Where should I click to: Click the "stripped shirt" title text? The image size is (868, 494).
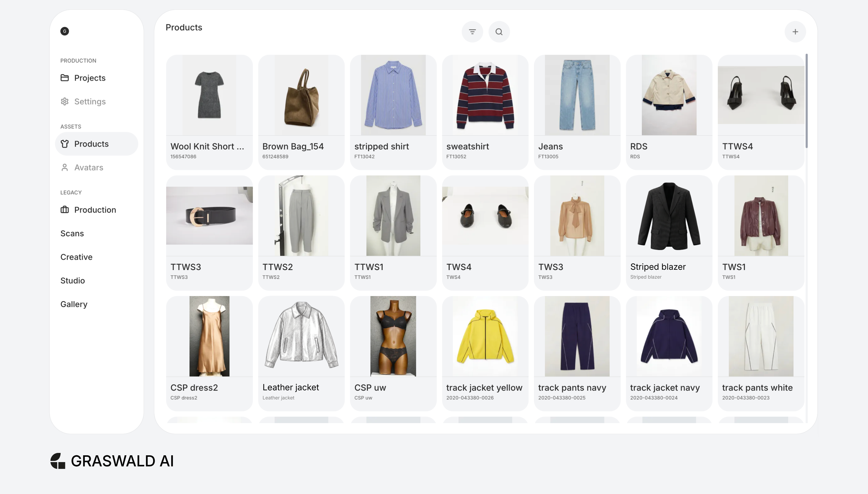(382, 146)
